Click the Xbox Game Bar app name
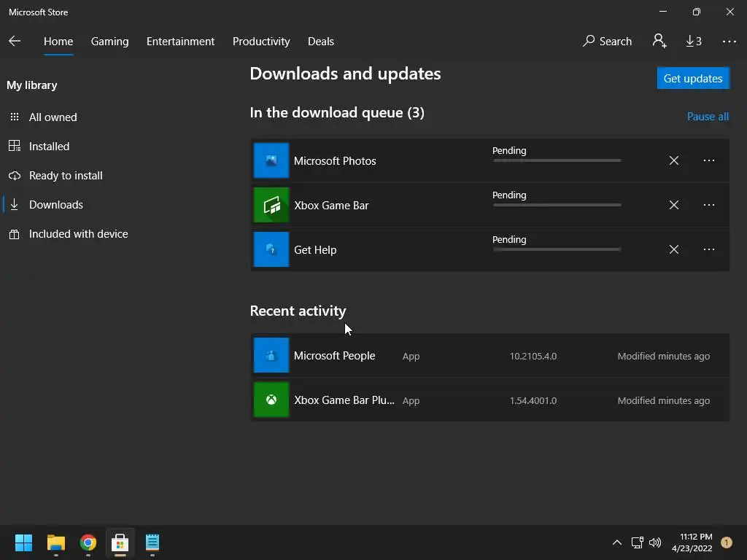 point(331,205)
